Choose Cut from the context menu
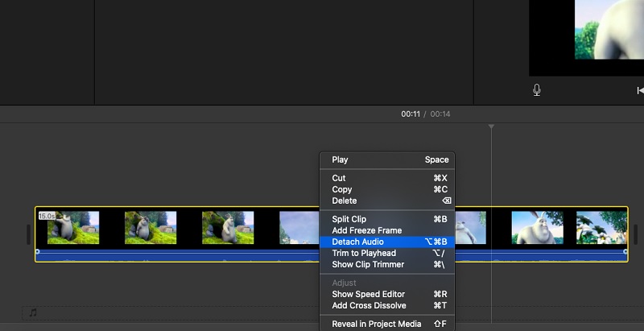The height and width of the screenshot is (331, 644). coord(387,178)
